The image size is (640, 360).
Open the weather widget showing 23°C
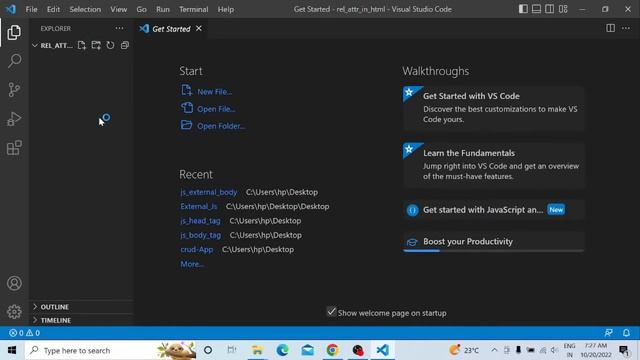point(464,350)
